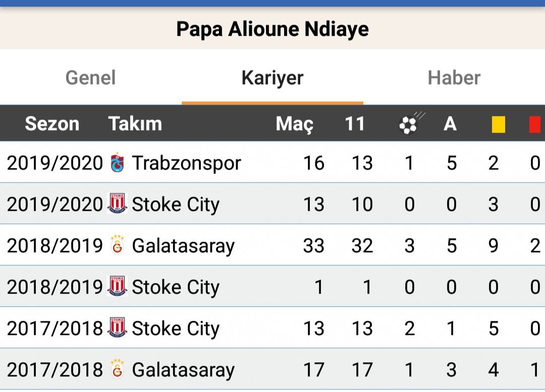The width and height of the screenshot is (545, 392).
Task: Switch to the Genel tab
Action: pos(91,78)
